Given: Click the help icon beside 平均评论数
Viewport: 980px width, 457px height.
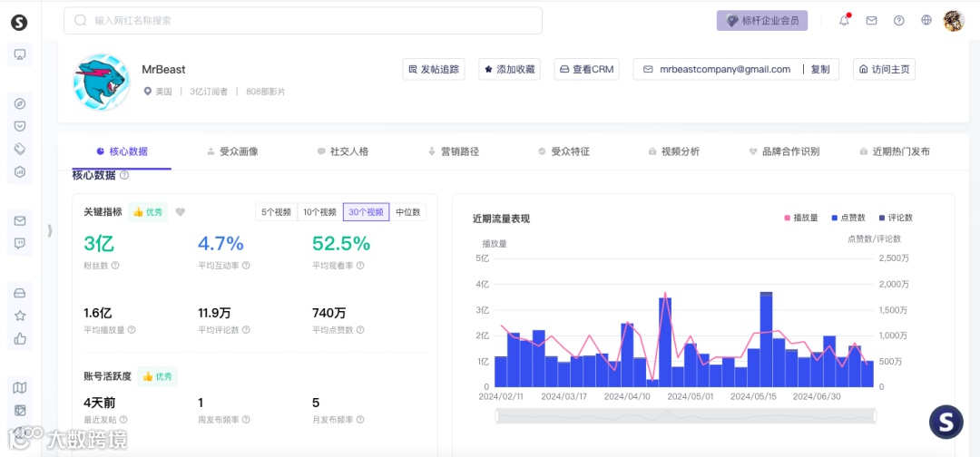Looking at the screenshot, I should pyautogui.click(x=246, y=330).
